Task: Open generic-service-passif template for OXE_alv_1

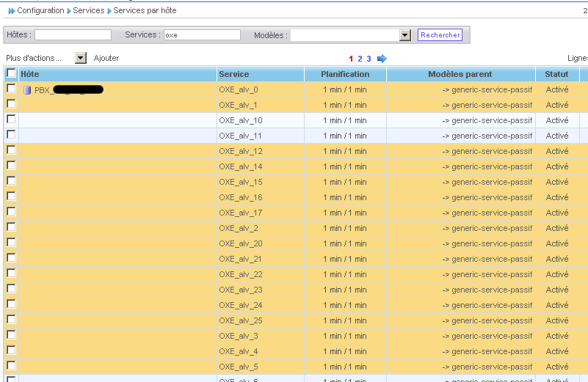Action: coord(492,105)
